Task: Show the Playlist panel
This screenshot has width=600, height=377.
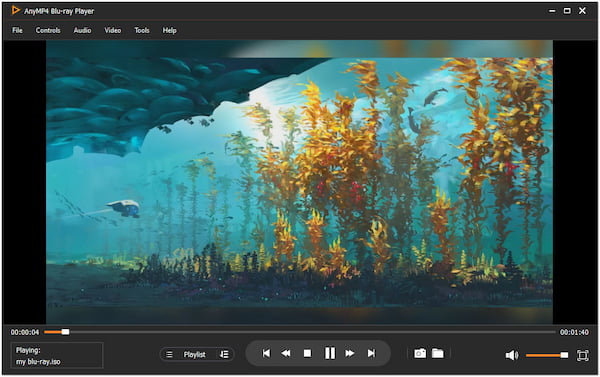Action: (194, 355)
